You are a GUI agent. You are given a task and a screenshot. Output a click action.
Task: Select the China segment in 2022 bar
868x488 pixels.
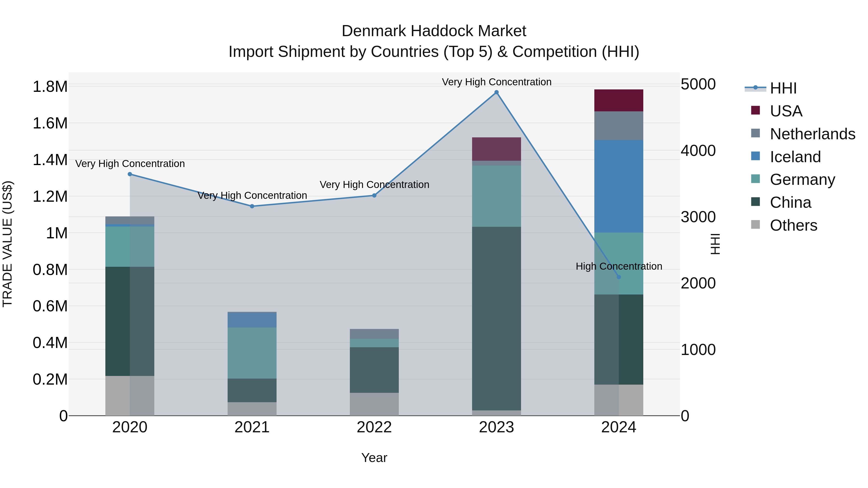coord(374,370)
